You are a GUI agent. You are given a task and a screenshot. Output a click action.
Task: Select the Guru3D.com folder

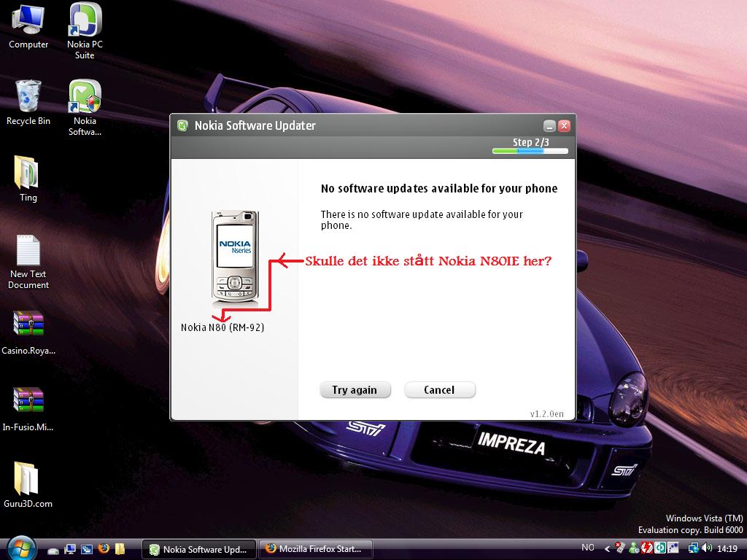coord(28,485)
